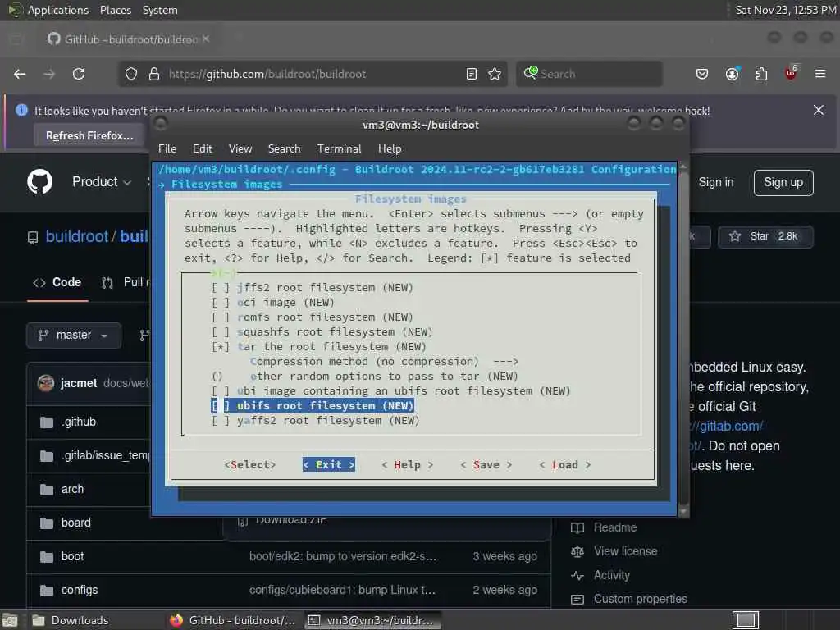Open the master branch dropdown
840x630 pixels.
73,336
